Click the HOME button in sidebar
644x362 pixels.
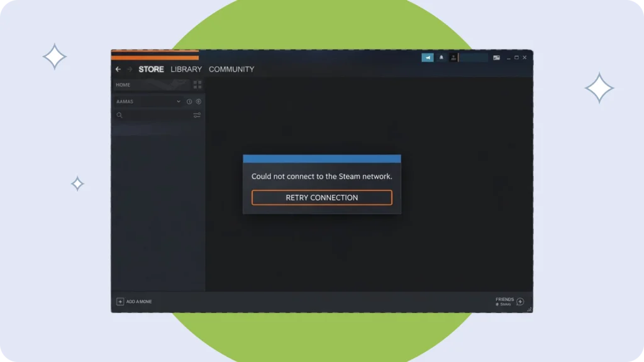tap(151, 85)
